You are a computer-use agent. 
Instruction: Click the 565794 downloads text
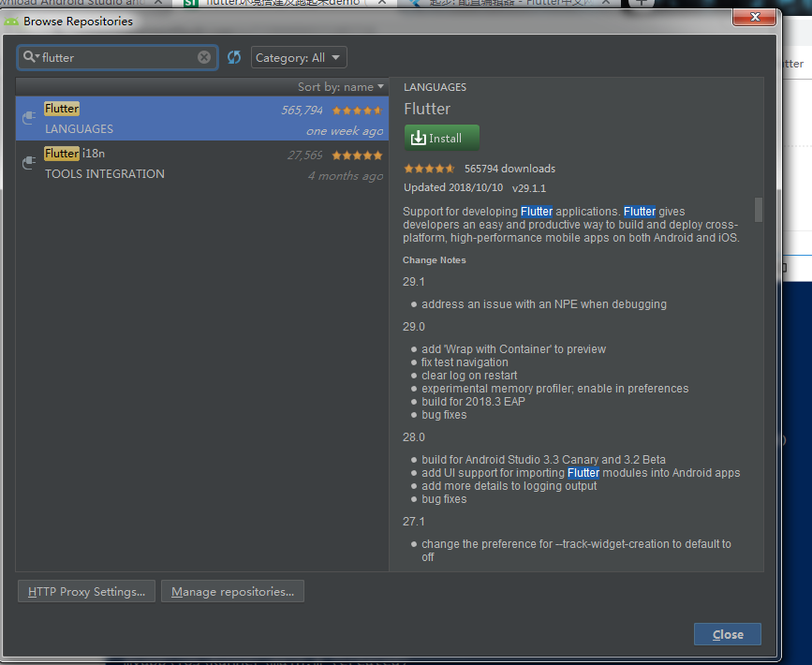pyautogui.click(x=509, y=169)
